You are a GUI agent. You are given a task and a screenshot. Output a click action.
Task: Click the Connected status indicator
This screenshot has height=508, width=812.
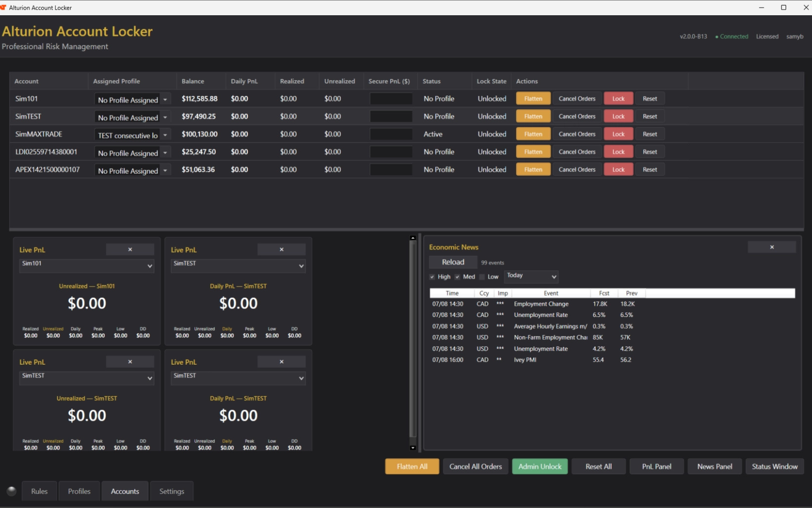pyautogui.click(x=731, y=37)
